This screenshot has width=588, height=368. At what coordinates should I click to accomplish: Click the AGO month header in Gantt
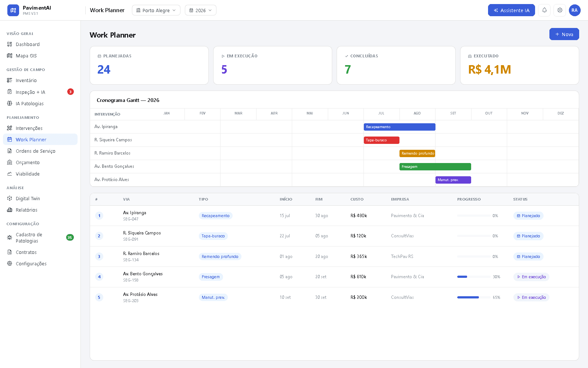(x=417, y=113)
